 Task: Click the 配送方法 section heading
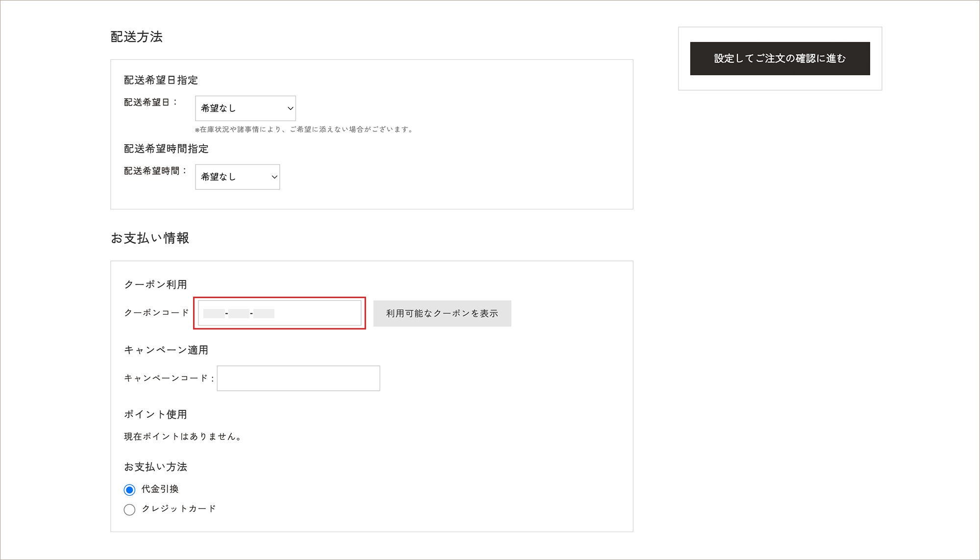136,37
